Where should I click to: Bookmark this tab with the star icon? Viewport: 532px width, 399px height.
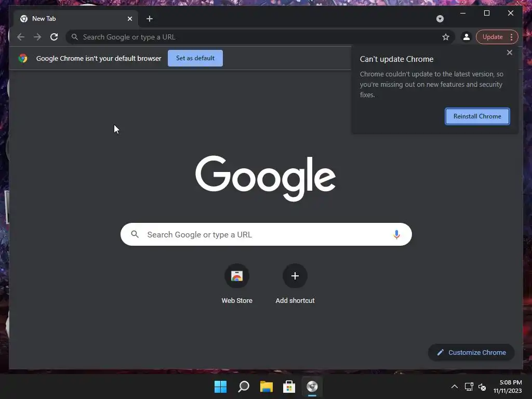click(445, 37)
